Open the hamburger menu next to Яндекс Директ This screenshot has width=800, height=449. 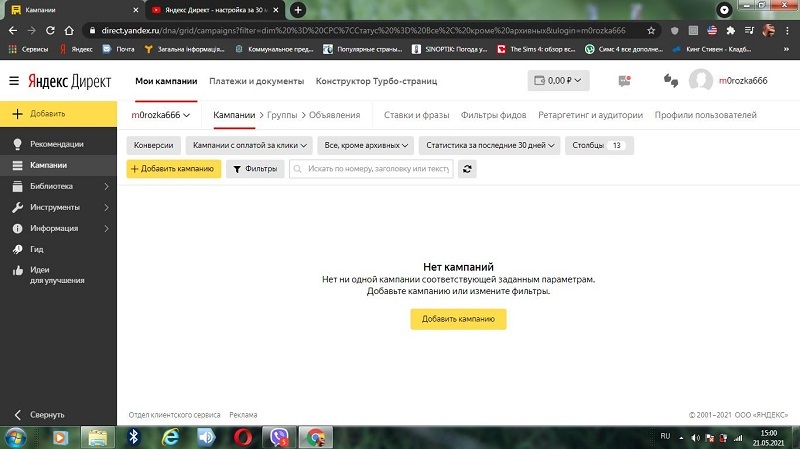coord(14,81)
